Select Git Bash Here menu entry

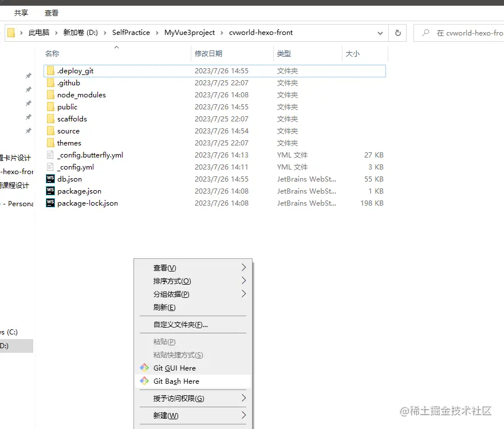[193, 381]
